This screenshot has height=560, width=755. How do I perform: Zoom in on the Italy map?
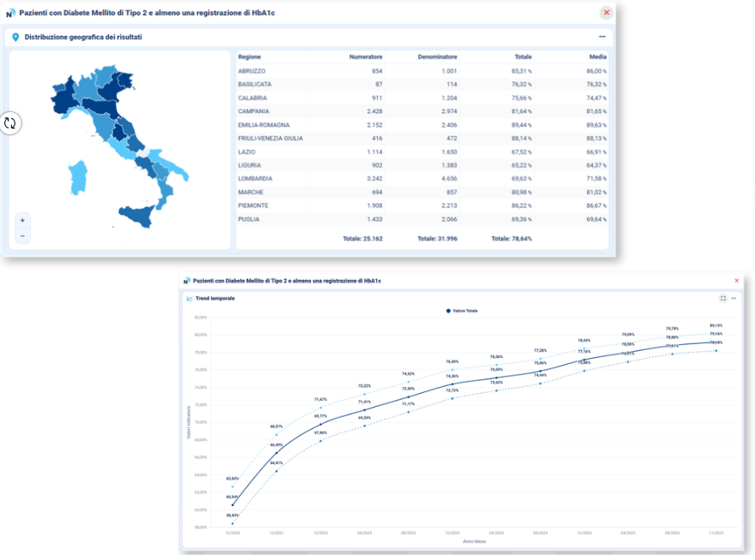(x=22, y=220)
